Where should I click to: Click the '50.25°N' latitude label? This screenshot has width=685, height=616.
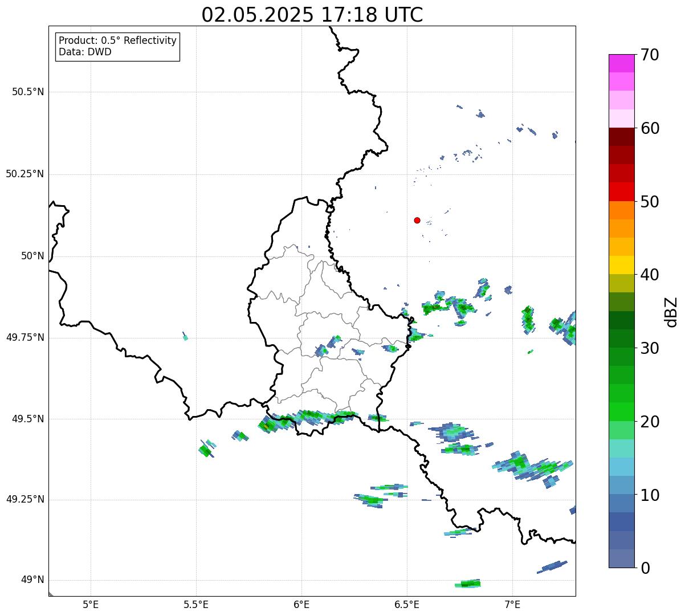[x=25, y=174]
